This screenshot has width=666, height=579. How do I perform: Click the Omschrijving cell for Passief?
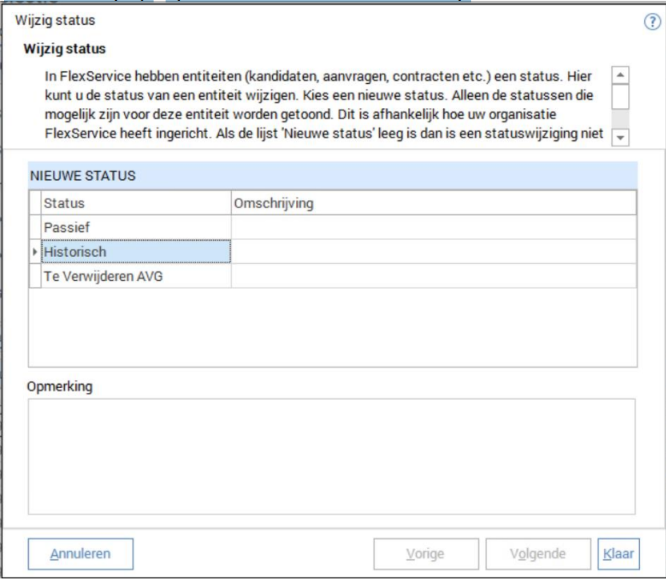[x=433, y=227]
